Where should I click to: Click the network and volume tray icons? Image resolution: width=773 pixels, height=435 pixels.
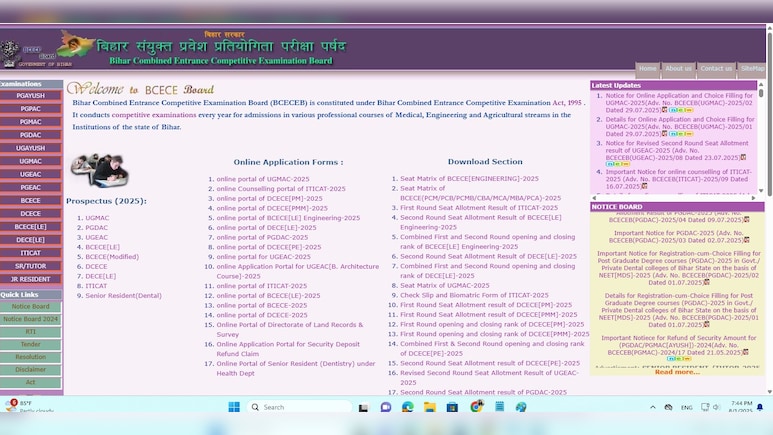click(x=710, y=407)
